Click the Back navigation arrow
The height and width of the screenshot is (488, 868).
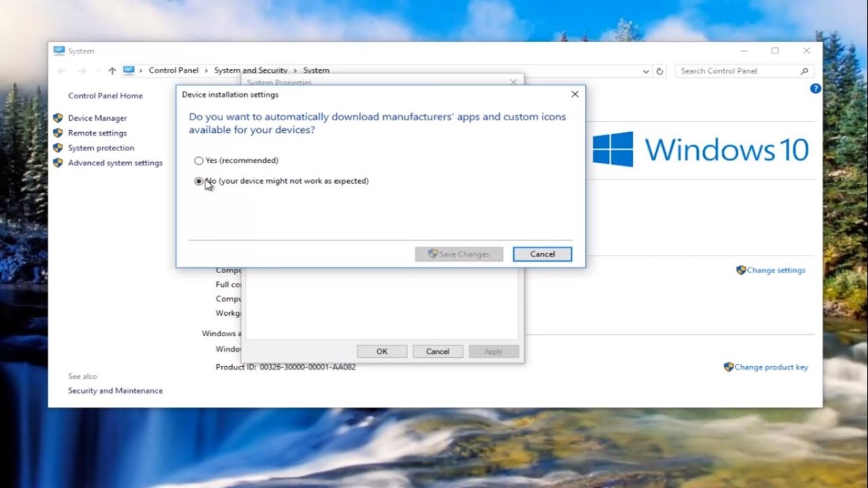(x=61, y=70)
